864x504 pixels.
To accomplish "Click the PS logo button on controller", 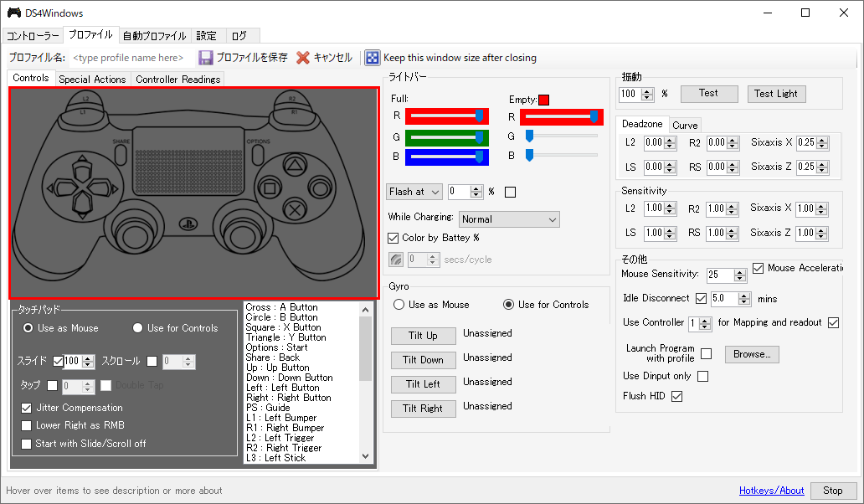I will click(x=188, y=224).
